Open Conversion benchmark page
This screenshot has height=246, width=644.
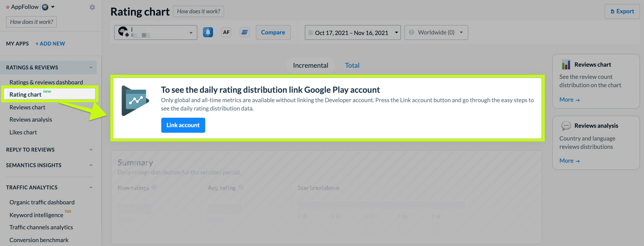click(39, 240)
